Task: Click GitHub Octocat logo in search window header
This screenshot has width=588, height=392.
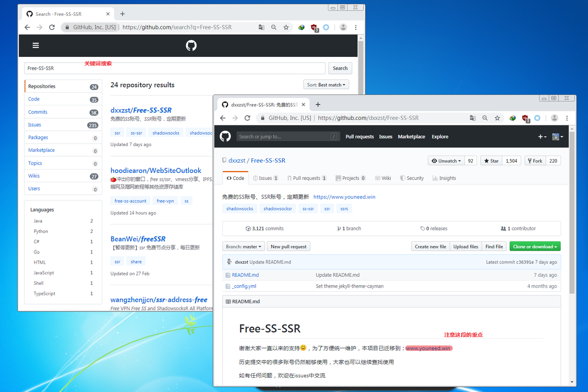Action: 191,46
